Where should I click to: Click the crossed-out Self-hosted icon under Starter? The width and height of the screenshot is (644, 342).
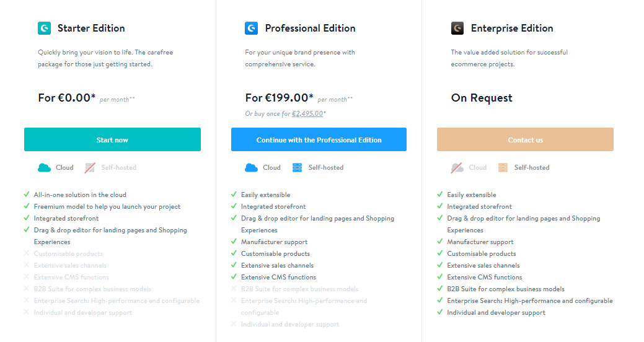click(x=90, y=167)
